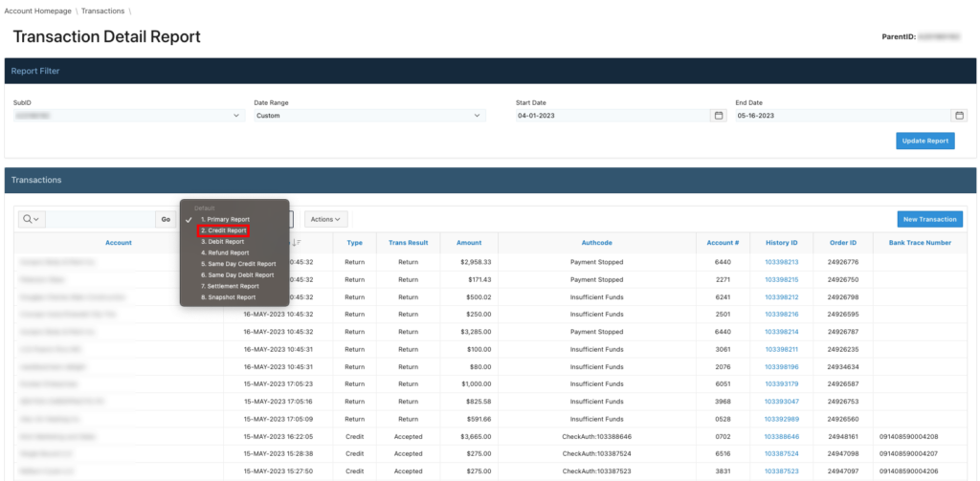The width and height of the screenshot is (980, 481).
Task: Open the Start Date calendar picker
Action: click(719, 116)
